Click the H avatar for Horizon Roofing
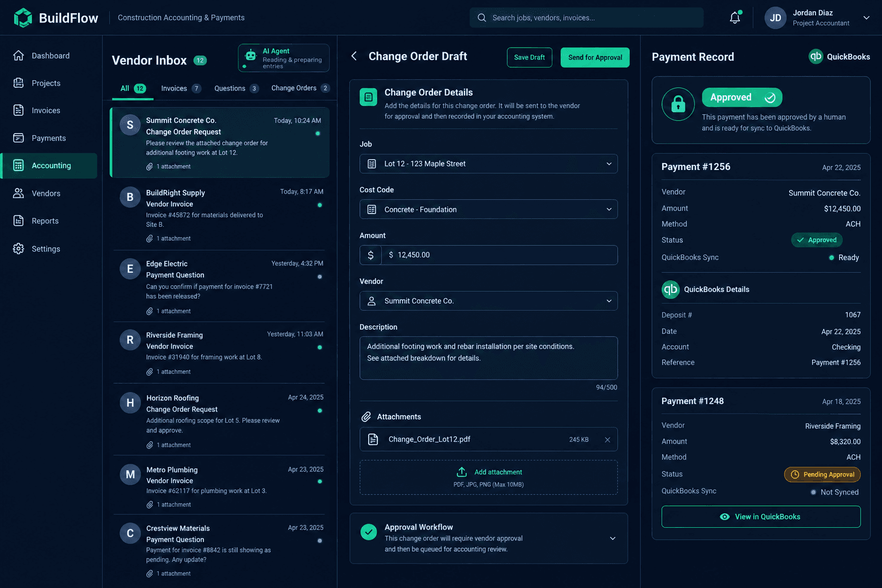This screenshot has height=588, width=882. (130, 403)
